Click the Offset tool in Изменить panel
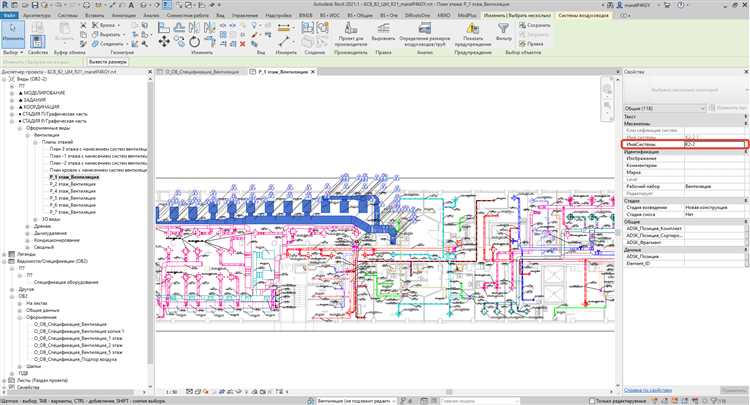The height and width of the screenshot is (405, 750). [x=179, y=28]
